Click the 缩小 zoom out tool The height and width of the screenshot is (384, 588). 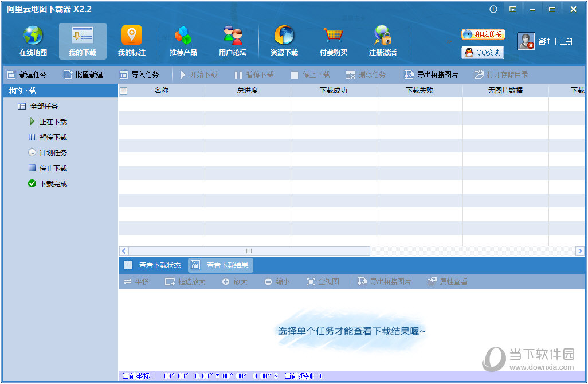point(277,281)
